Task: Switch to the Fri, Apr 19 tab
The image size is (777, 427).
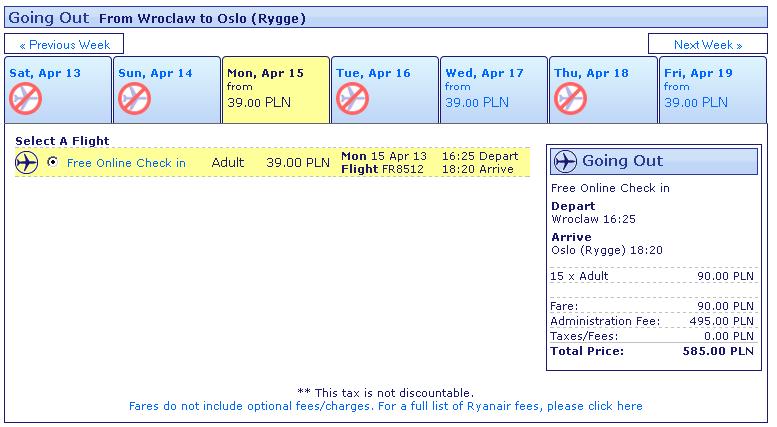Action: (x=713, y=90)
